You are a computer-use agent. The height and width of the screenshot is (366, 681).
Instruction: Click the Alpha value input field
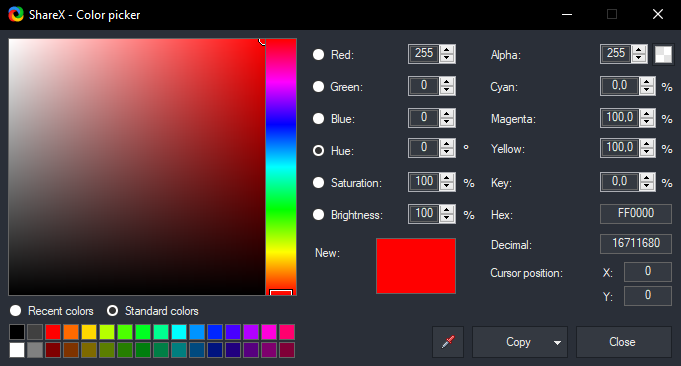pyautogui.click(x=616, y=54)
